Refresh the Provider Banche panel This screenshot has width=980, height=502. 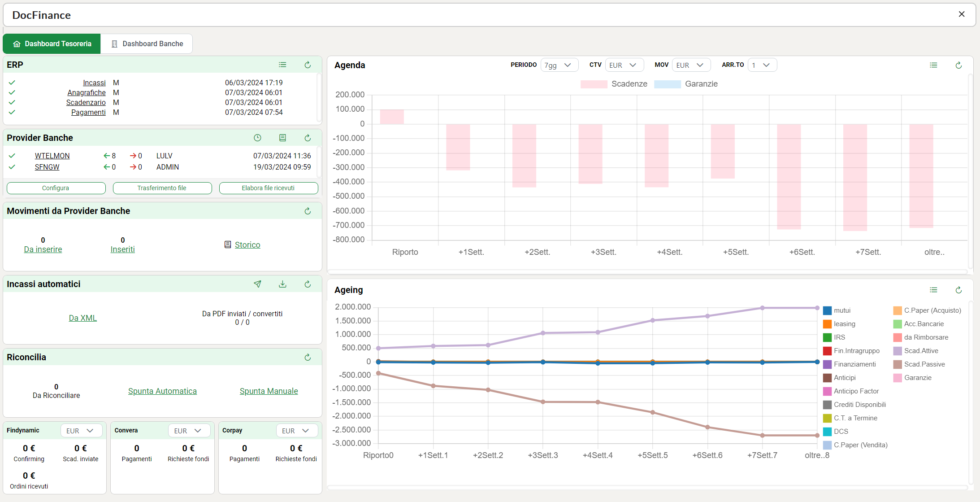[x=308, y=138]
